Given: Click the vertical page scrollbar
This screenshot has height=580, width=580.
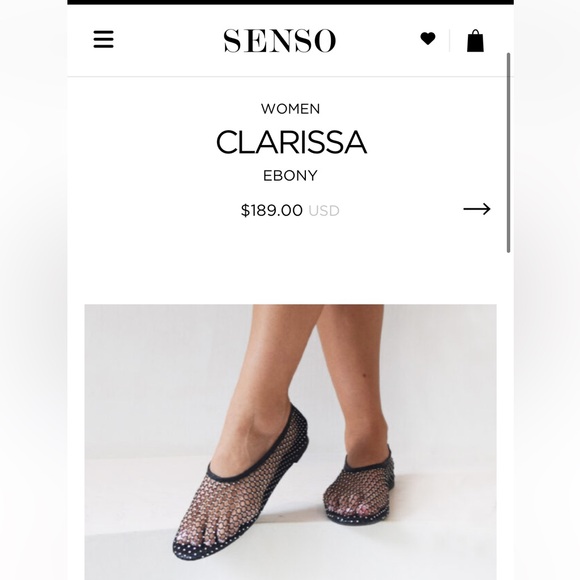Looking at the screenshot, I should pyautogui.click(x=509, y=153).
